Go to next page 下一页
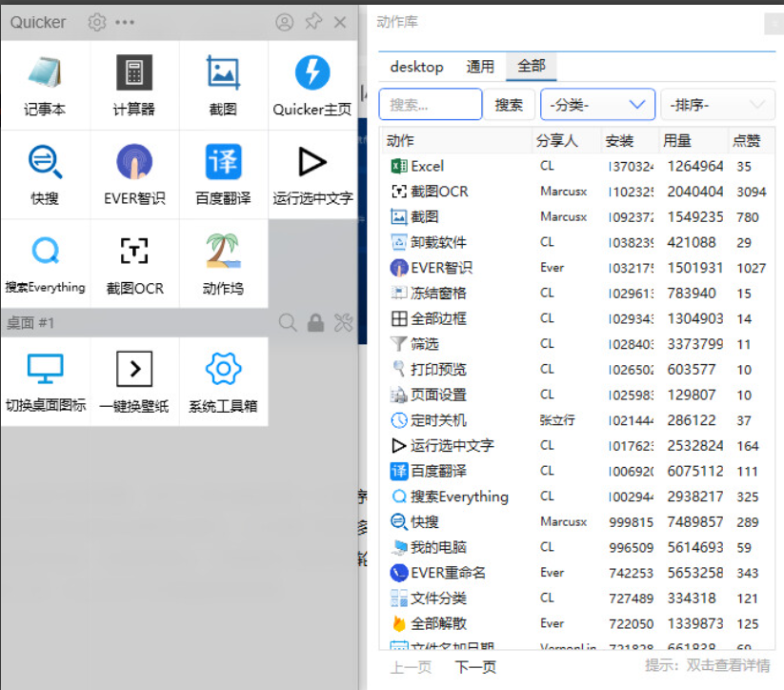The width and height of the screenshot is (784, 690). (x=475, y=667)
